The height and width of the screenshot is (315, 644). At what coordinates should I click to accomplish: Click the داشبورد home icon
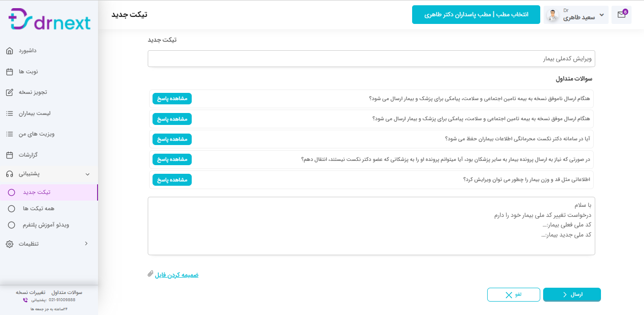[10, 51]
